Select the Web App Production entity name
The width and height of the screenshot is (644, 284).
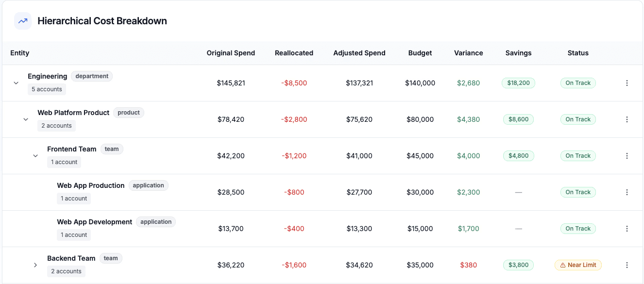[91, 185]
